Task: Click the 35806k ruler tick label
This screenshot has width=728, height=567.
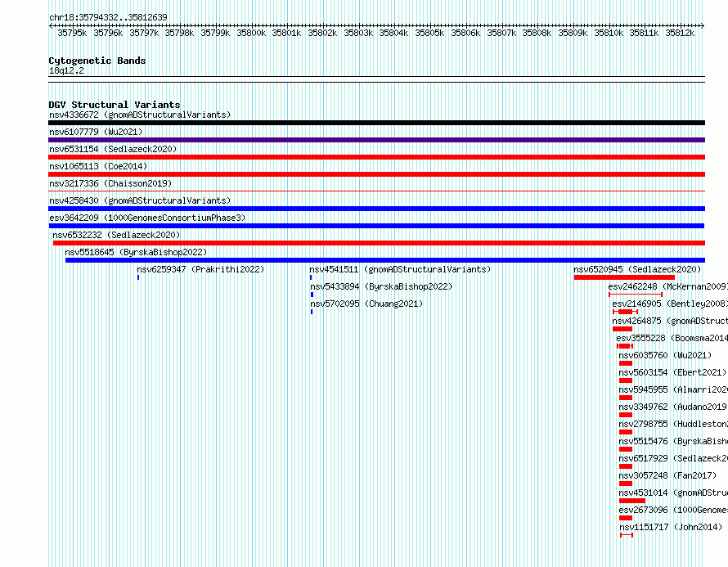Action: coord(465,33)
